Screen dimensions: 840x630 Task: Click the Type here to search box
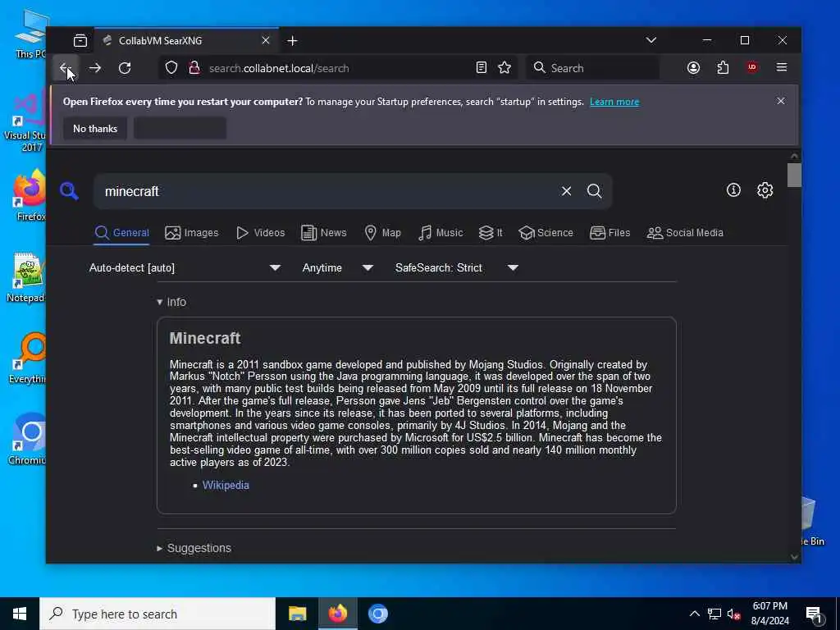click(157, 614)
